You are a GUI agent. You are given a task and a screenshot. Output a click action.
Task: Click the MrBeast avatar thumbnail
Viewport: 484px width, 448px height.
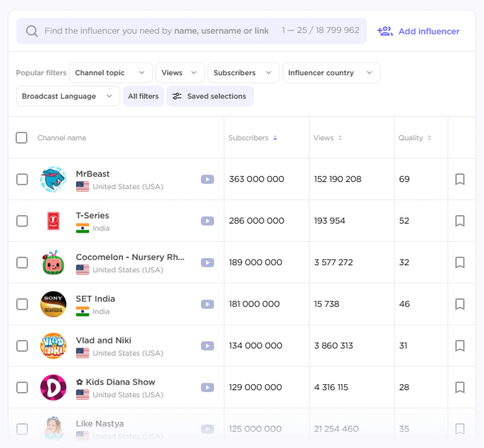pyautogui.click(x=53, y=179)
